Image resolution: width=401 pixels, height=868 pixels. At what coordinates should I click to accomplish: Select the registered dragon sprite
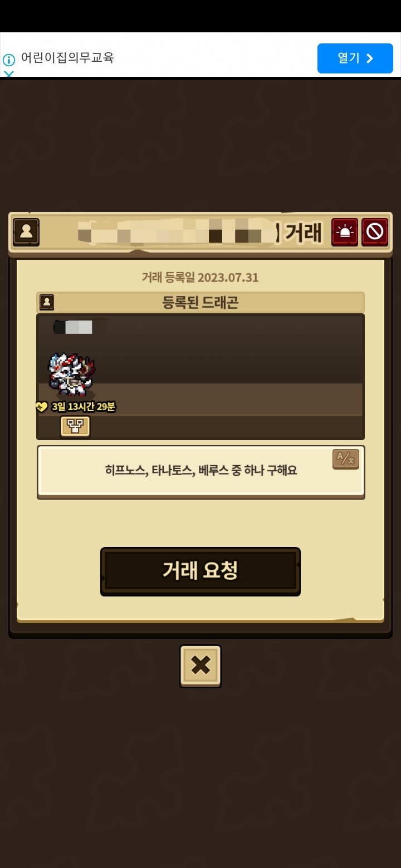[71, 374]
